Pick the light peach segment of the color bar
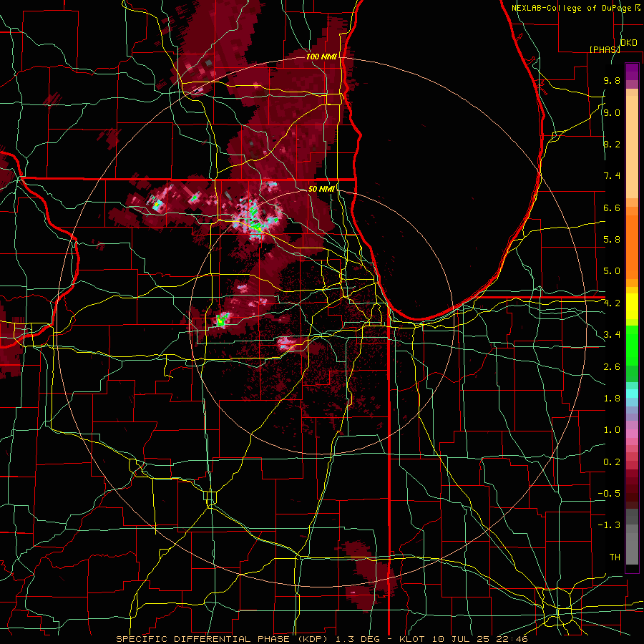The height and width of the screenshot is (644, 644). tap(632, 148)
